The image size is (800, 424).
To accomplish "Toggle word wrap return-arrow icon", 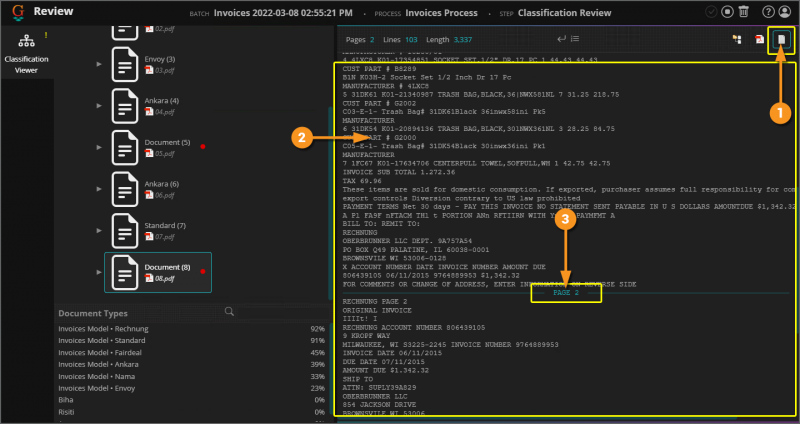I will pos(561,39).
